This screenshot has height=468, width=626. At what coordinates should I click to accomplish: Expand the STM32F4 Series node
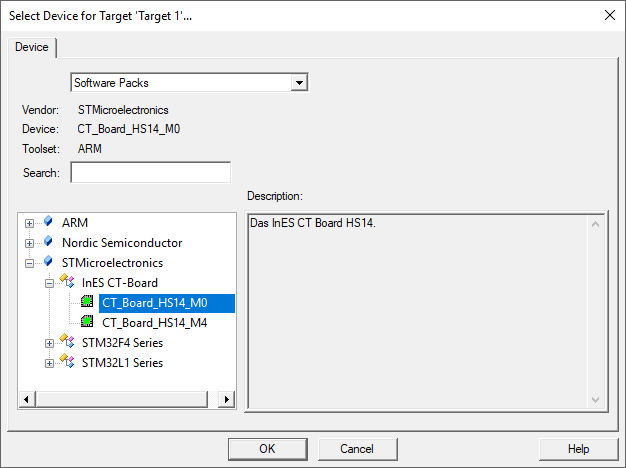49,343
